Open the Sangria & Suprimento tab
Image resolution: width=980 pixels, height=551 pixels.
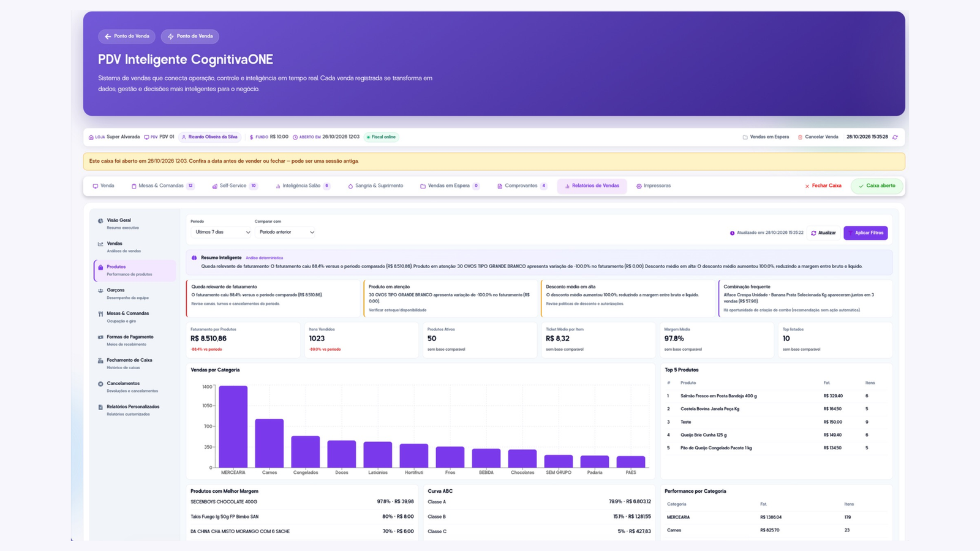(x=375, y=186)
